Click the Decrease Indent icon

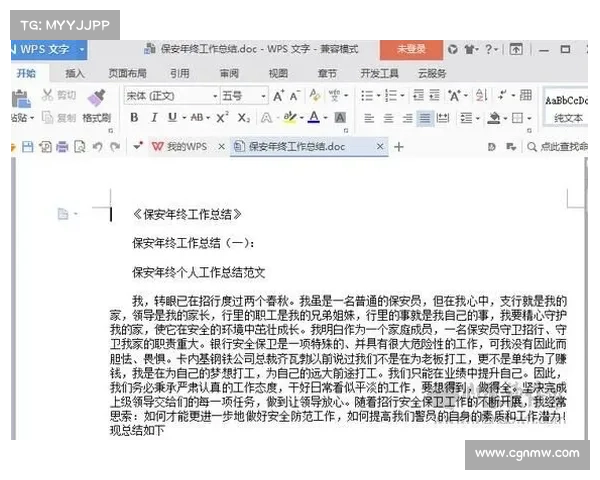coord(419,95)
